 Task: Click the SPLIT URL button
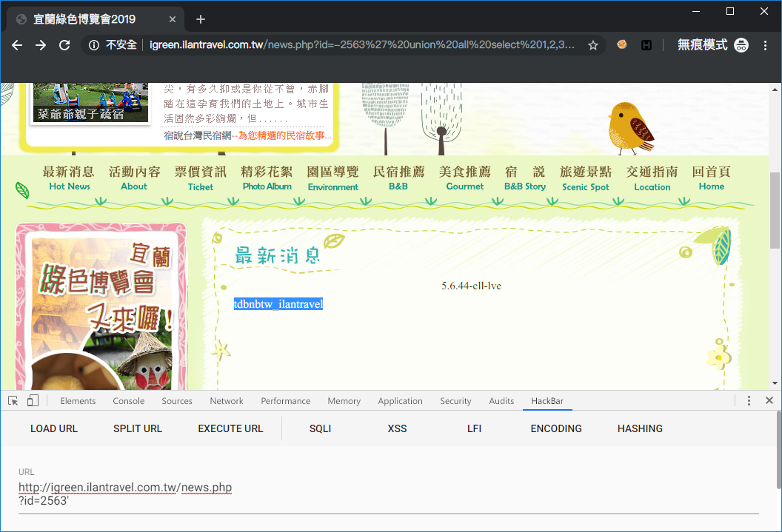pos(138,428)
